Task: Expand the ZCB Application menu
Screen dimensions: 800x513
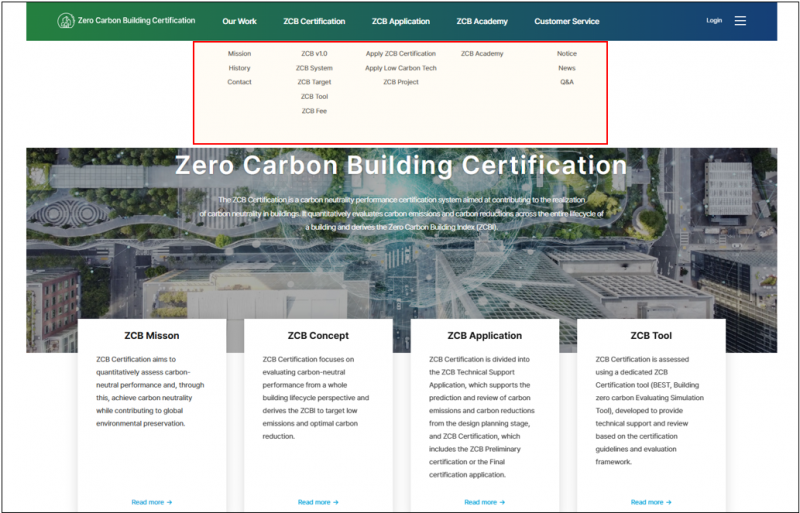Action: [x=401, y=21]
